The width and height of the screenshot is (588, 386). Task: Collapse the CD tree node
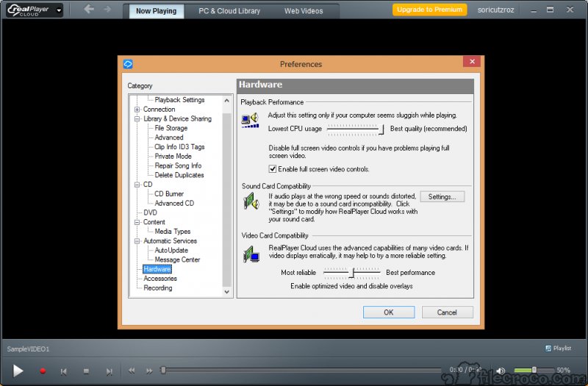[137, 185]
